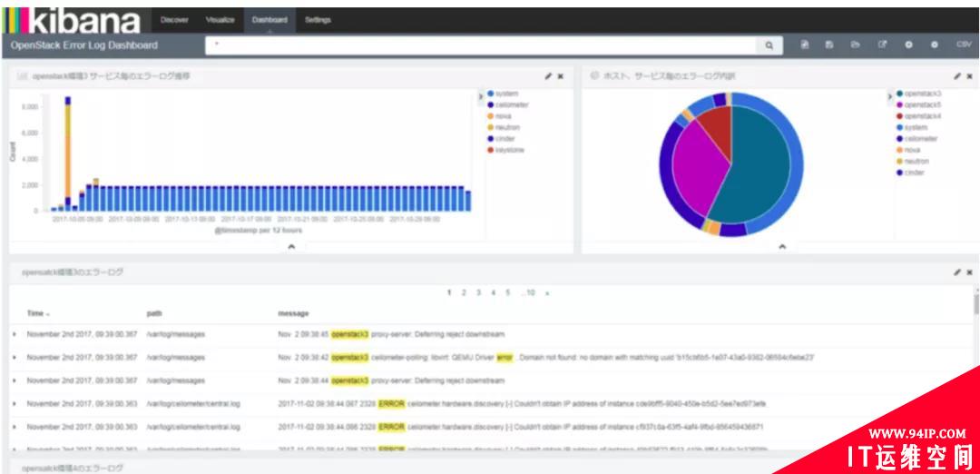Viewport: 980px width, 474px height.
Task: Click the share dashboard icon
Action: click(883, 45)
